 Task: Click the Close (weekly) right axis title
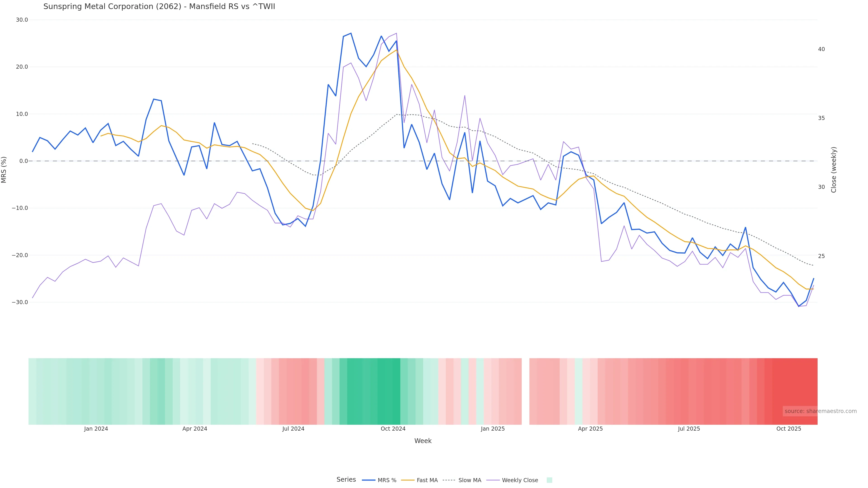834,170
